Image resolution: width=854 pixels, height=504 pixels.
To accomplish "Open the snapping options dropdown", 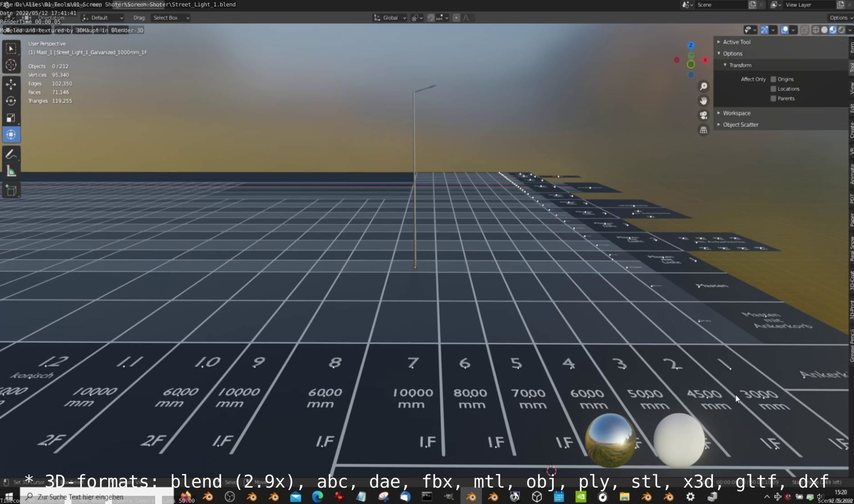I will pos(441,18).
